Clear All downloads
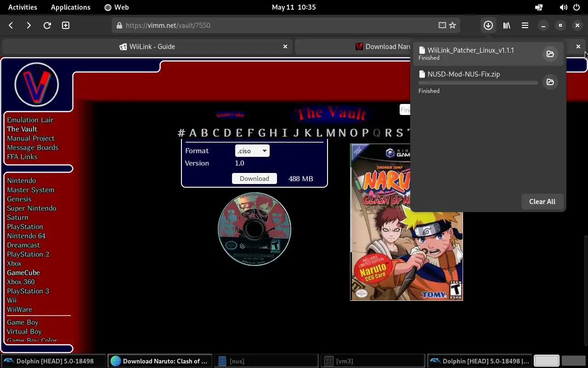Viewport: 588px width, 368px height. point(542,201)
